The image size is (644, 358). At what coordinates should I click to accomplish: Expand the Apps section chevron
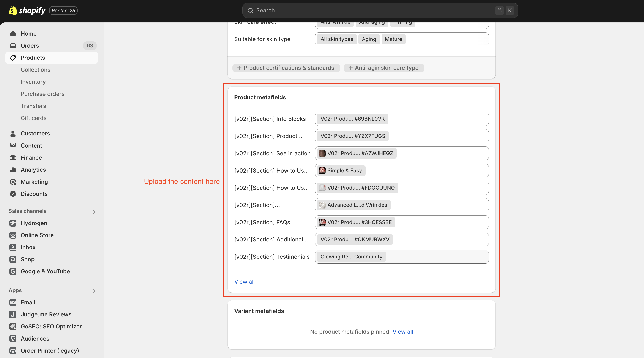(94, 291)
